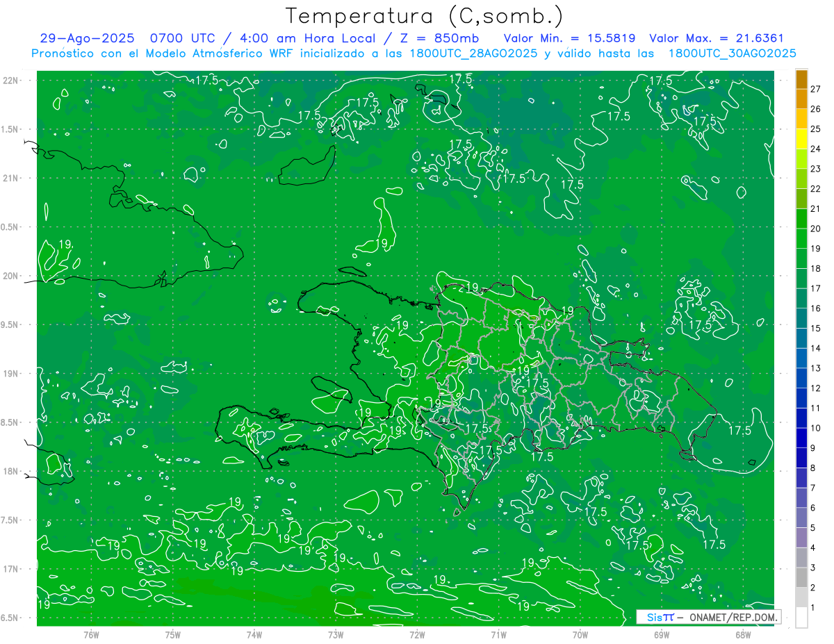Click the '68W' longitude axis label
Screen dimensions: 834x644
743,635
